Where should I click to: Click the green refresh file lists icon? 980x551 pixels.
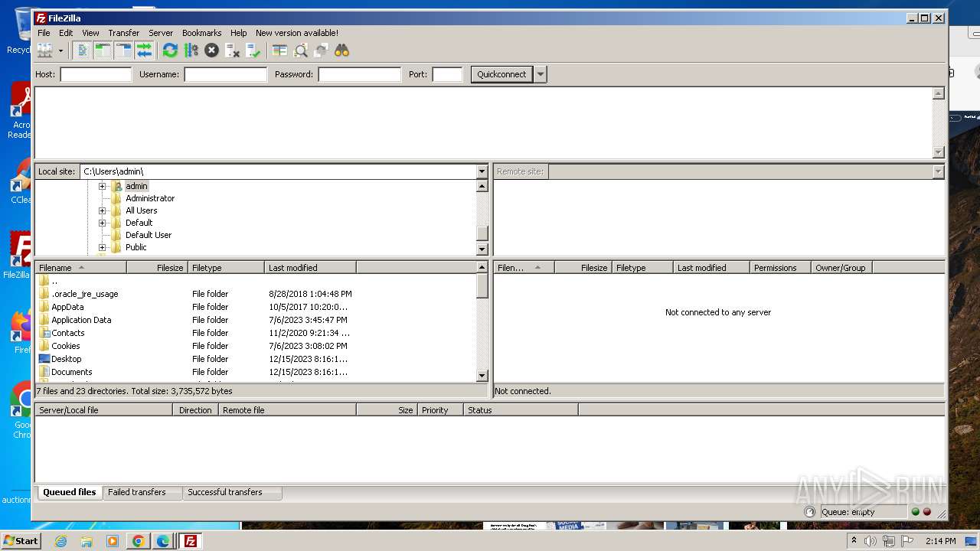170,51
